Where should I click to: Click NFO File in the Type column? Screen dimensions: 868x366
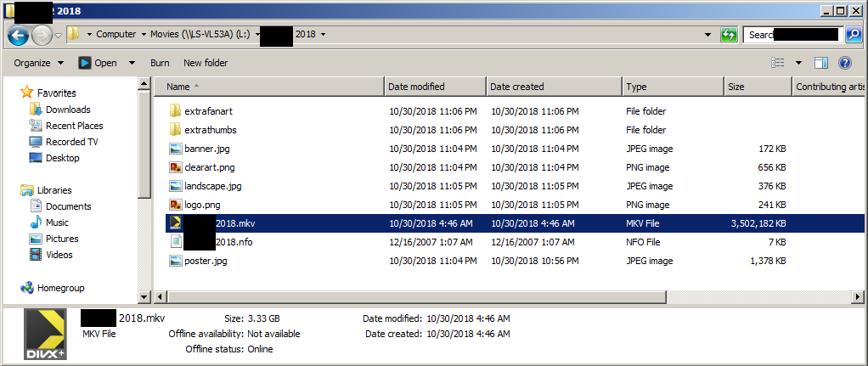coord(643,242)
